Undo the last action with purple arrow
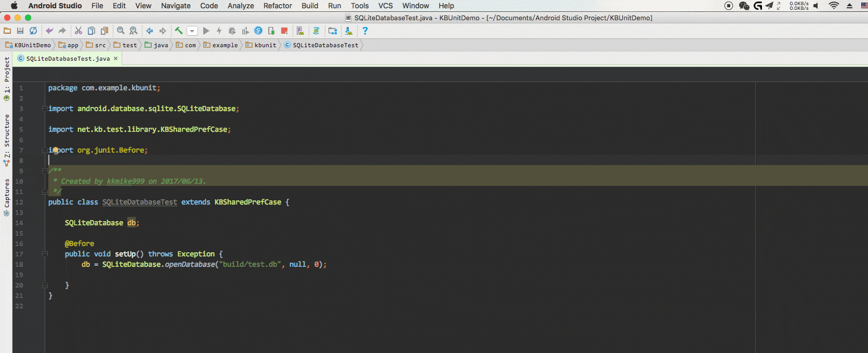Viewport: 868px width, 353px height. coord(49,31)
